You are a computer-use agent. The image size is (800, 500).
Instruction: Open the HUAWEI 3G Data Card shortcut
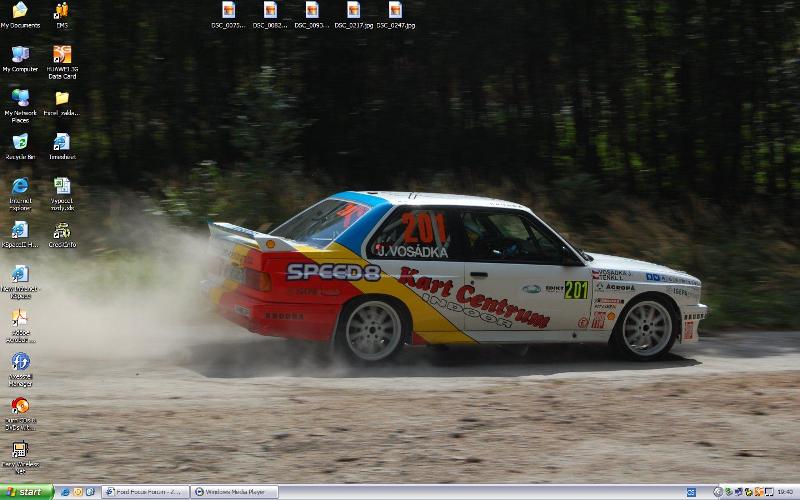[x=62, y=55]
